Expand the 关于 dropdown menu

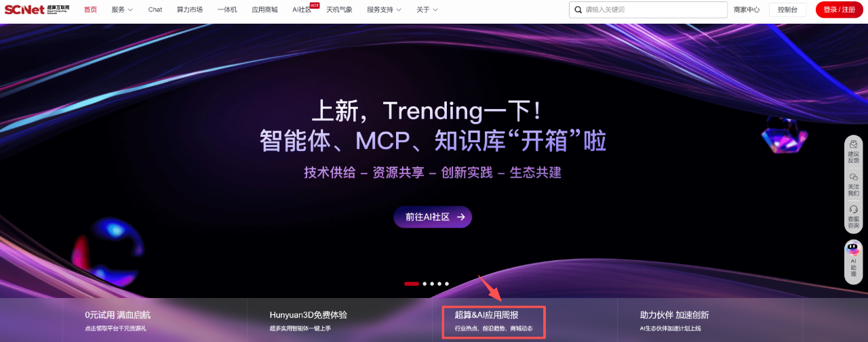tap(427, 9)
